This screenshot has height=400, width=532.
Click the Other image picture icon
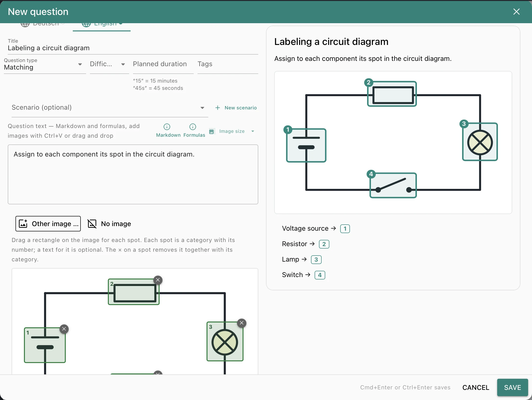click(23, 224)
